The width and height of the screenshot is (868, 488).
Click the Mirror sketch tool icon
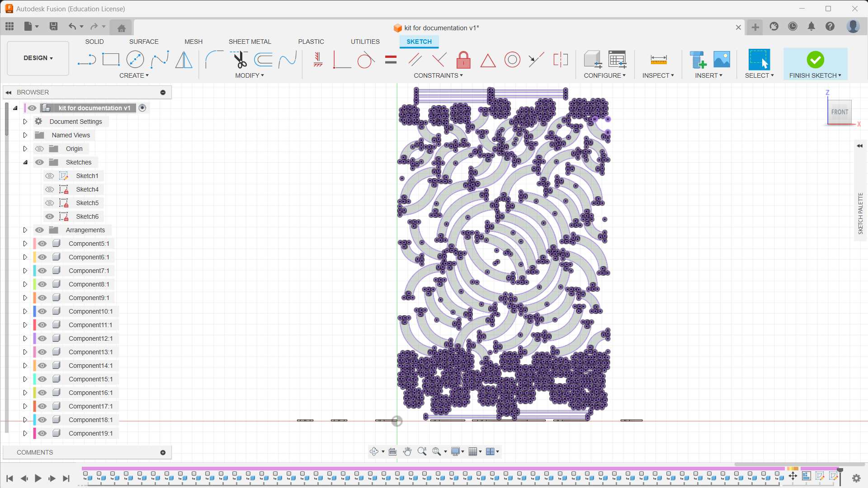point(184,60)
